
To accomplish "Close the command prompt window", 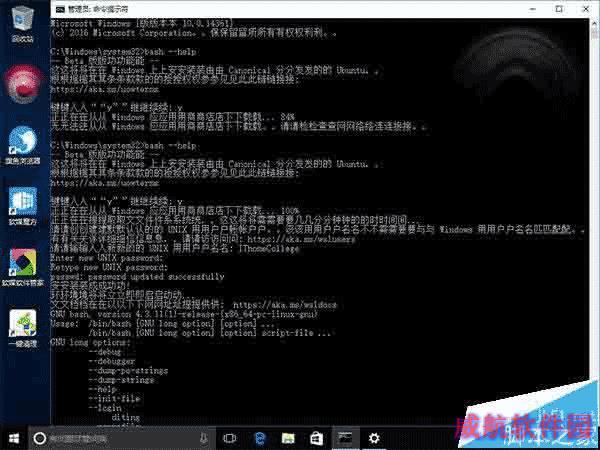I will click(586, 9).
